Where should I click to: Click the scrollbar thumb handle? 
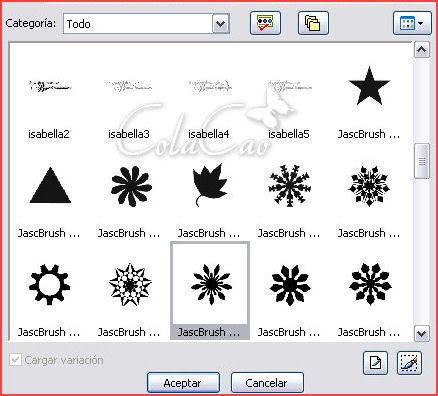point(422,161)
